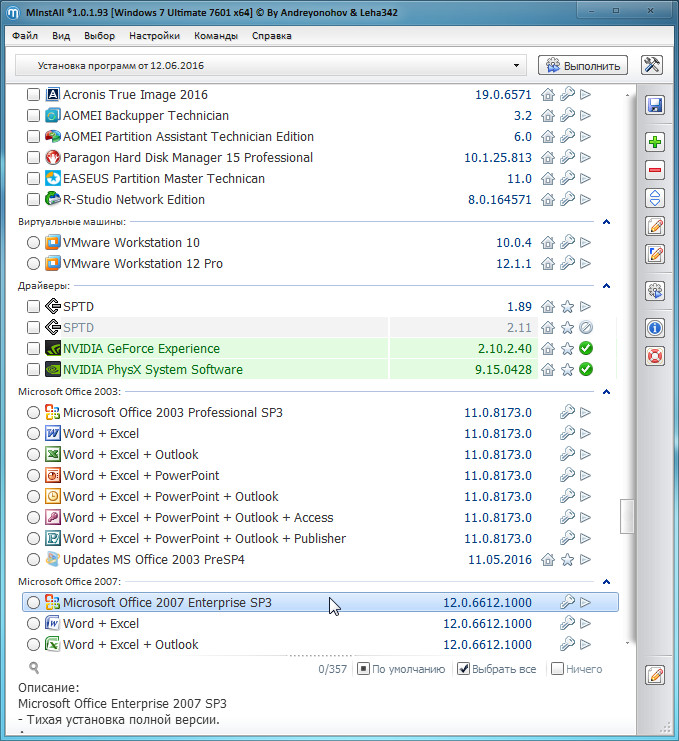Select VMware Workstation 10 radio button

[33, 242]
